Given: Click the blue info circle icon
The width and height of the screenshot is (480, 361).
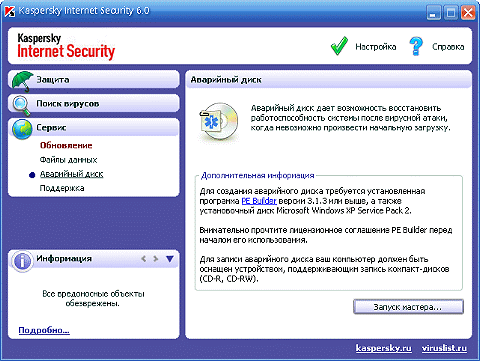Looking at the screenshot, I should (22, 261).
